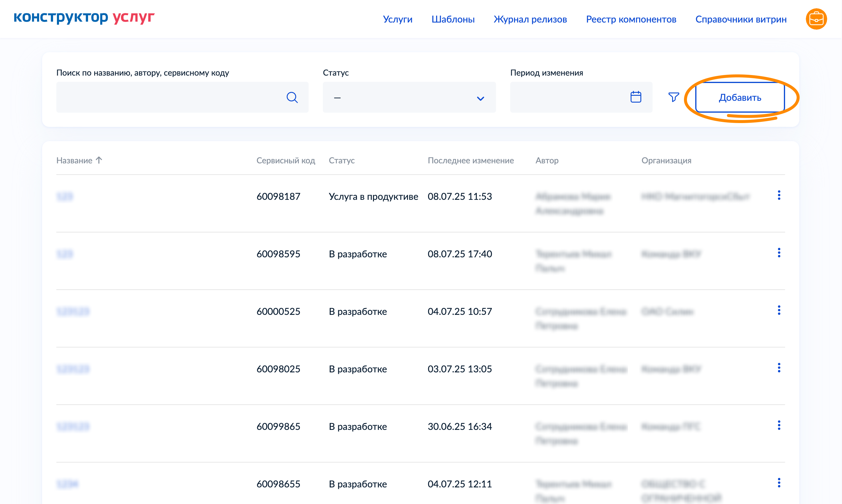Click status Услуга в продуктиве
The height and width of the screenshot is (504, 842).
373,197
